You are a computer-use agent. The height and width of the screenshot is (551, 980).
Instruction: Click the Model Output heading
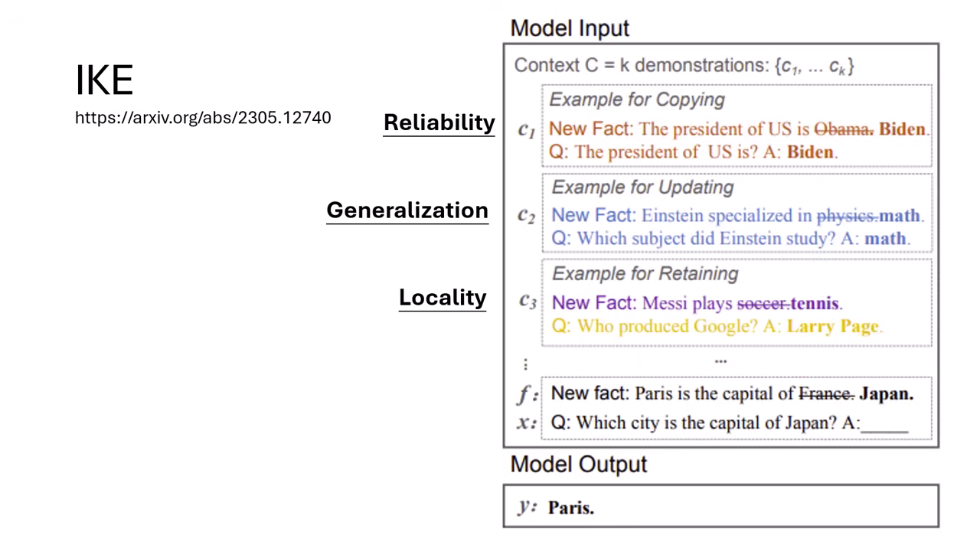(x=578, y=464)
